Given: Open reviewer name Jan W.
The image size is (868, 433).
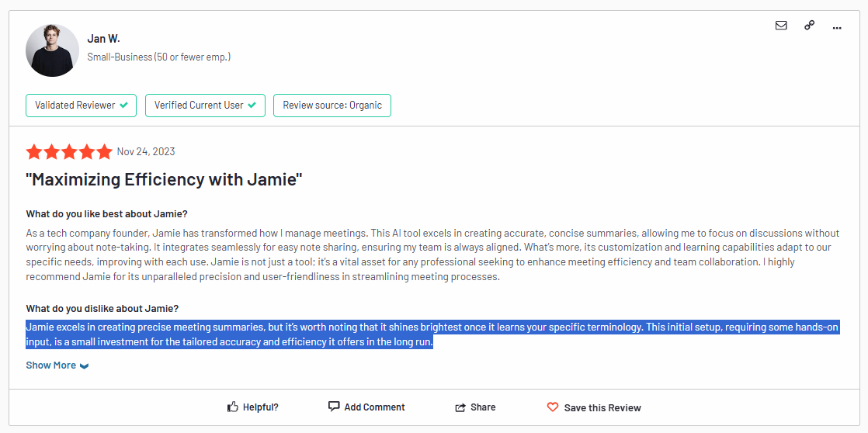Looking at the screenshot, I should coord(103,39).
